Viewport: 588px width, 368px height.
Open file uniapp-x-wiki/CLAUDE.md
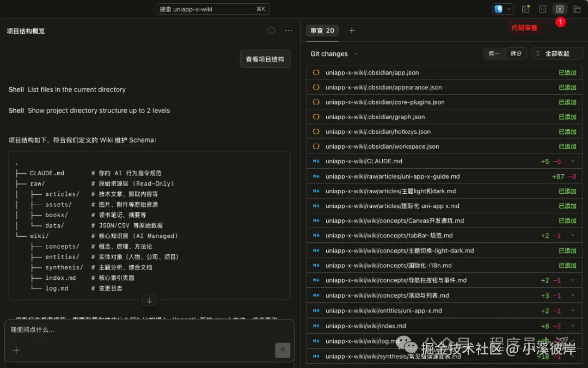[x=364, y=161]
